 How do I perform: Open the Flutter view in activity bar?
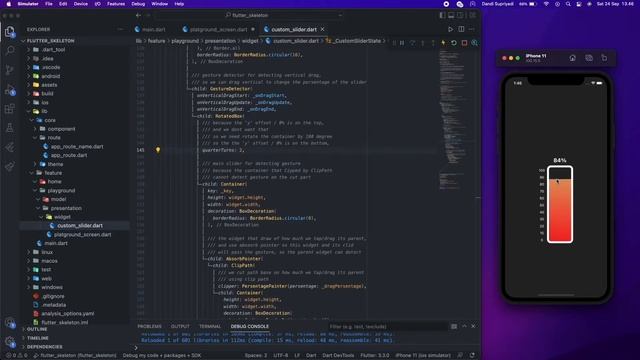10,147
